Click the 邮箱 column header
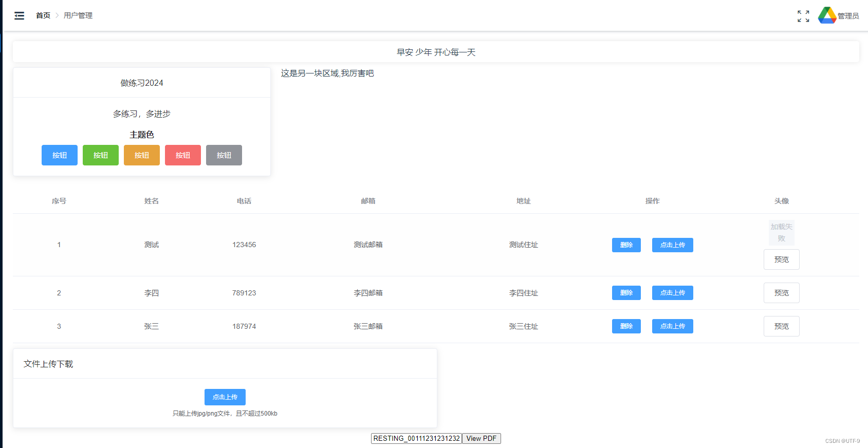The height and width of the screenshot is (448, 868). click(368, 201)
